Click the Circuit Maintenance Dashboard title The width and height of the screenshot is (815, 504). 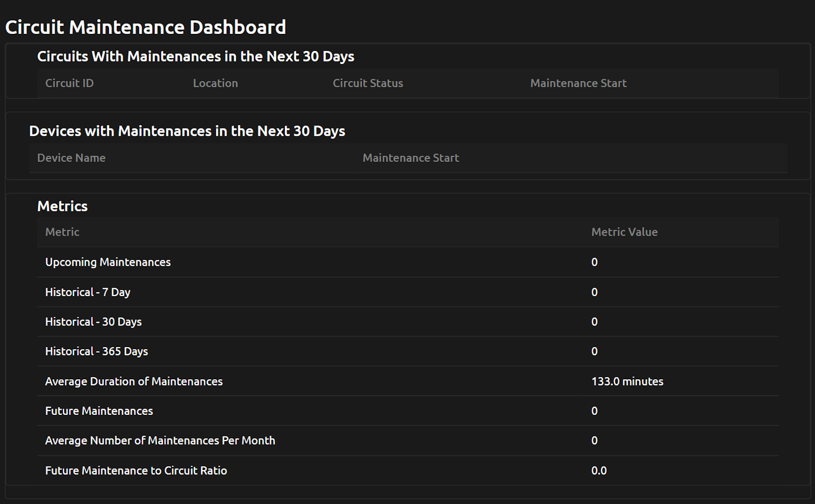(x=146, y=27)
